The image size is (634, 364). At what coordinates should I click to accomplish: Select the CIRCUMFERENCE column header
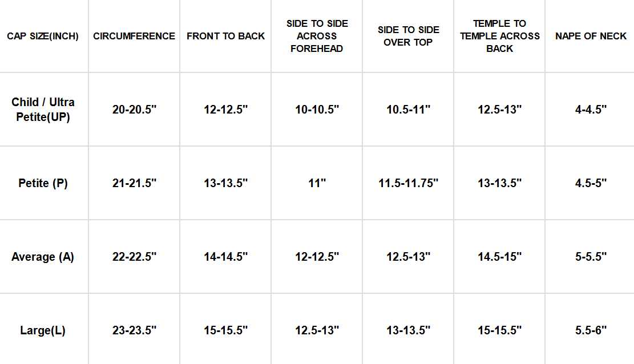tap(134, 36)
